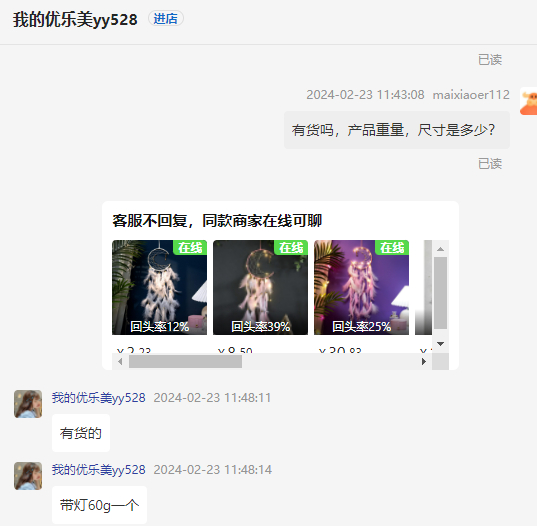Screen dimensions: 537x526
Task: Click the up arrow of vertical scrollbar
Action: click(x=440, y=249)
